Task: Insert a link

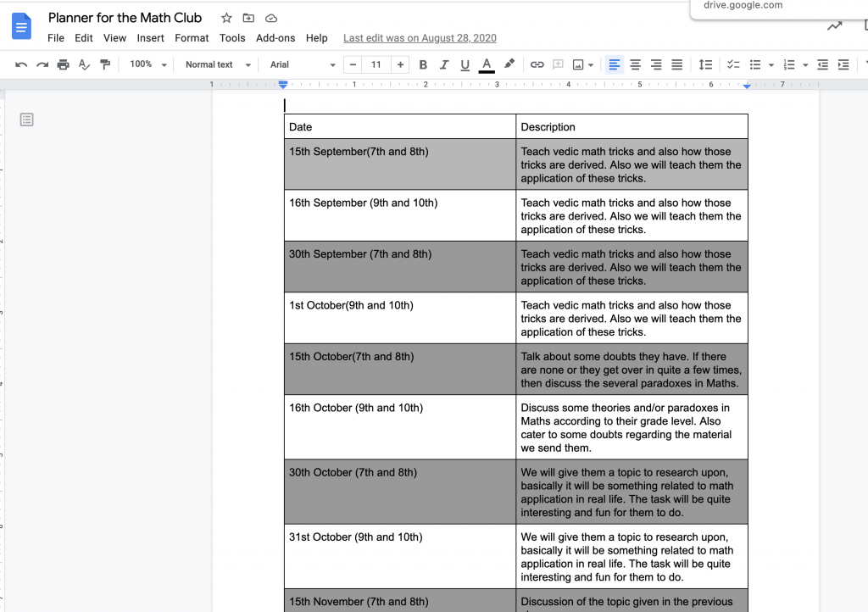Action: click(x=537, y=64)
